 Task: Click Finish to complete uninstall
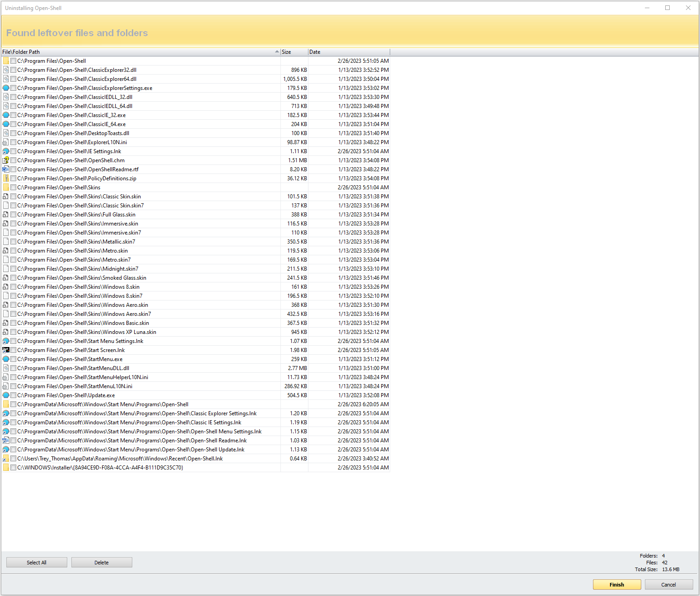[x=617, y=585]
